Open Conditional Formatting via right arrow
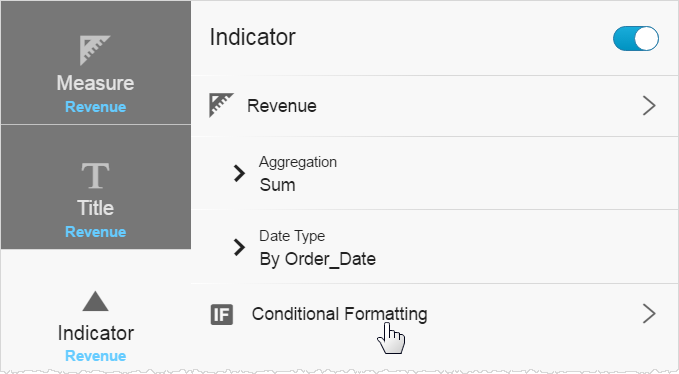The image size is (679, 374). pos(649,314)
